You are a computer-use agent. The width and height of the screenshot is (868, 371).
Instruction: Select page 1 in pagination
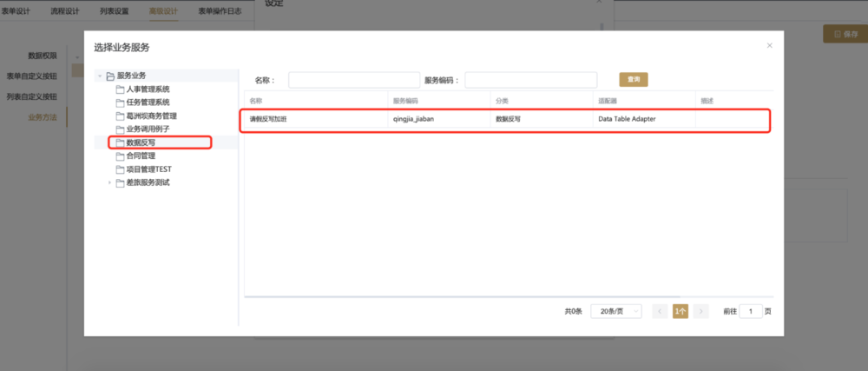click(x=681, y=311)
